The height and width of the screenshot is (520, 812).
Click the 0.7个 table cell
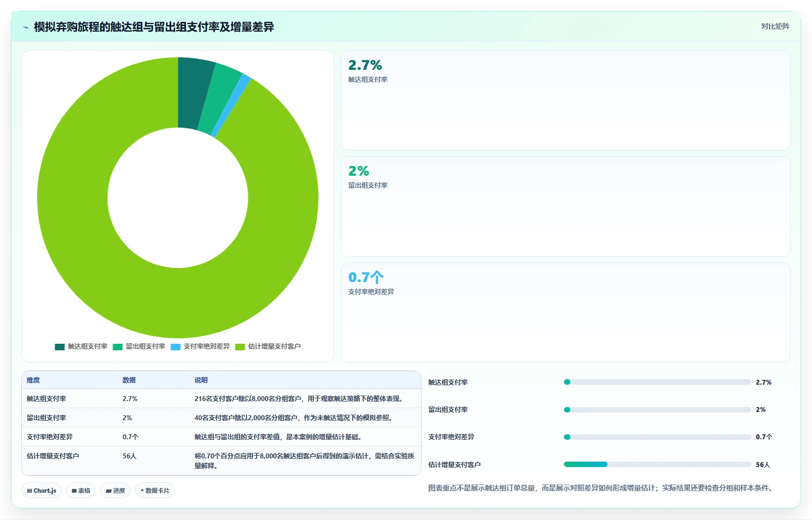(x=131, y=437)
